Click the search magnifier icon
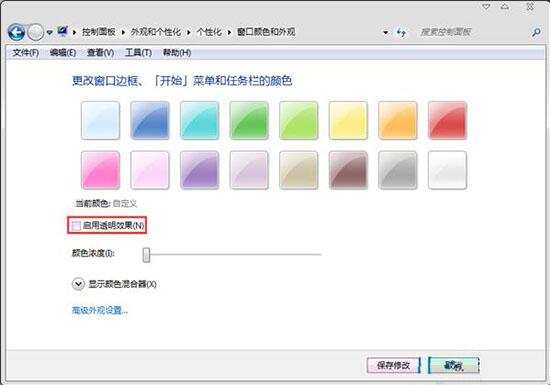This screenshot has height=385, width=550. 536,33
